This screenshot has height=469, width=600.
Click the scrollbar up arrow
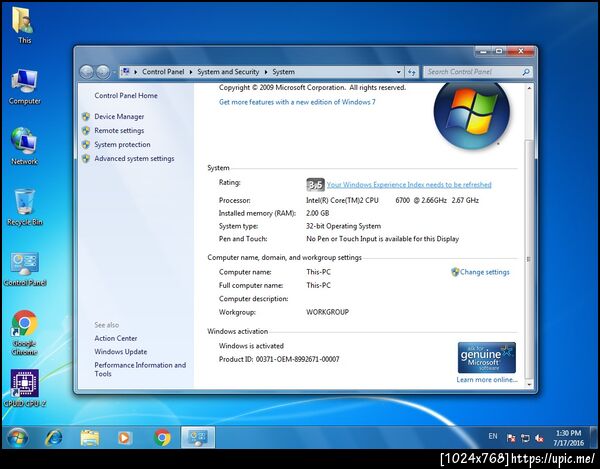[x=529, y=88]
